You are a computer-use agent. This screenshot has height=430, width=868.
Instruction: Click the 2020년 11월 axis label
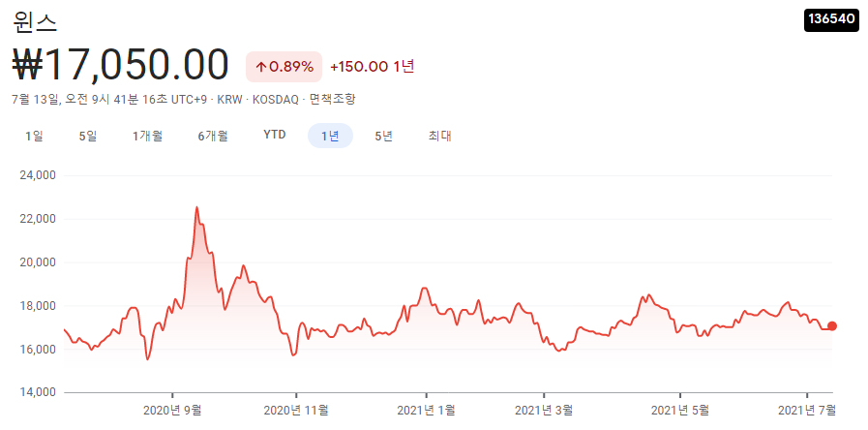tap(296, 410)
